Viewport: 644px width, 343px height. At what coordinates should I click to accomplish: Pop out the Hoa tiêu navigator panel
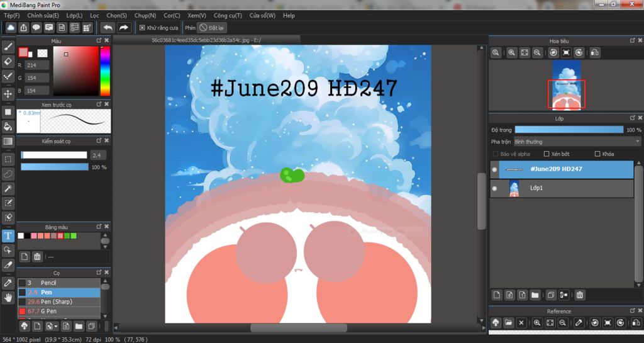click(633, 40)
